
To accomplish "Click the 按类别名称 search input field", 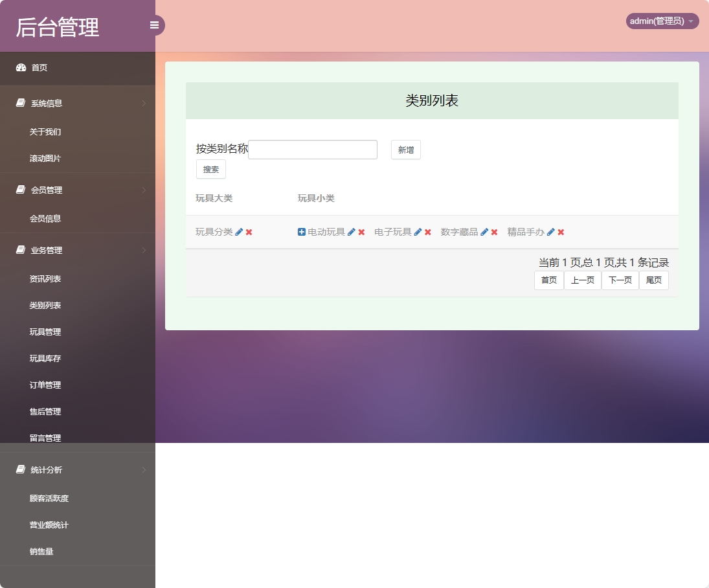I will pyautogui.click(x=312, y=149).
